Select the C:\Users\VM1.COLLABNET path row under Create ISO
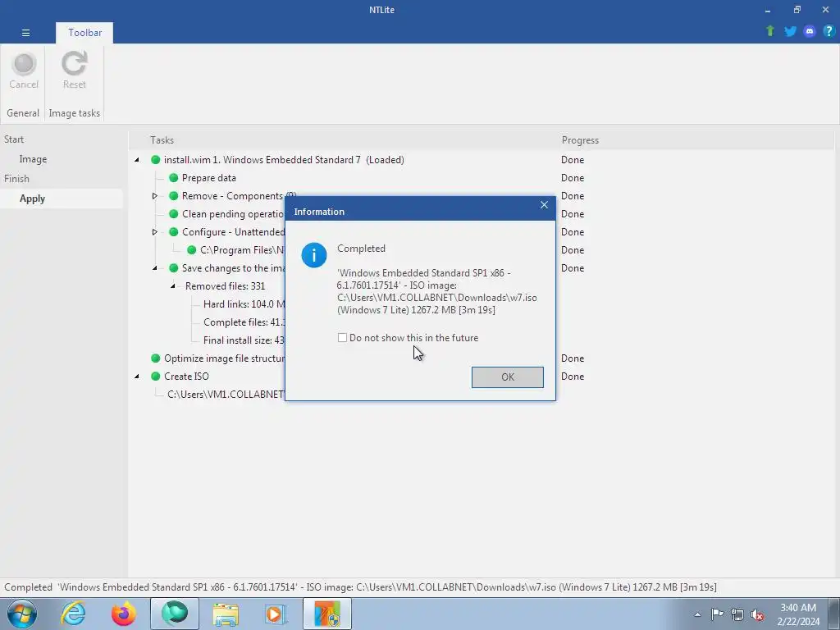This screenshot has height=630, width=840. click(226, 395)
